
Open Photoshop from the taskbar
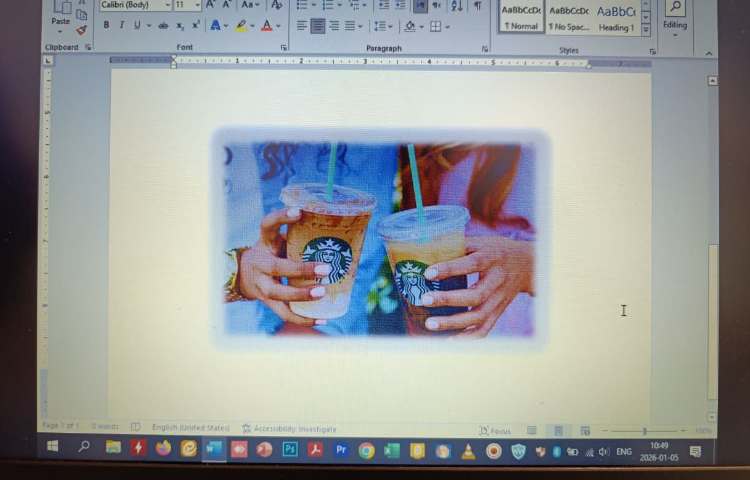[290, 450]
